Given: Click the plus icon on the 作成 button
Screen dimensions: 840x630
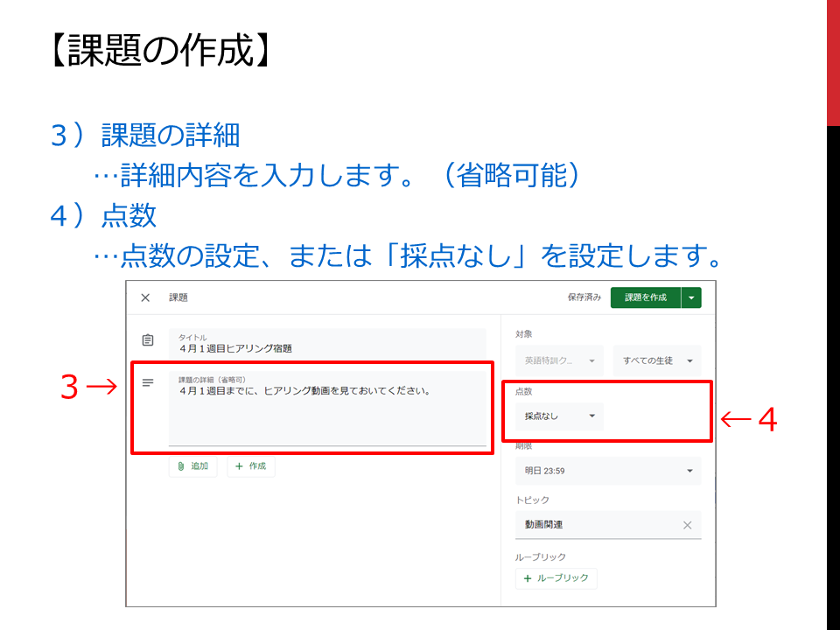Looking at the screenshot, I should point(239,466).
